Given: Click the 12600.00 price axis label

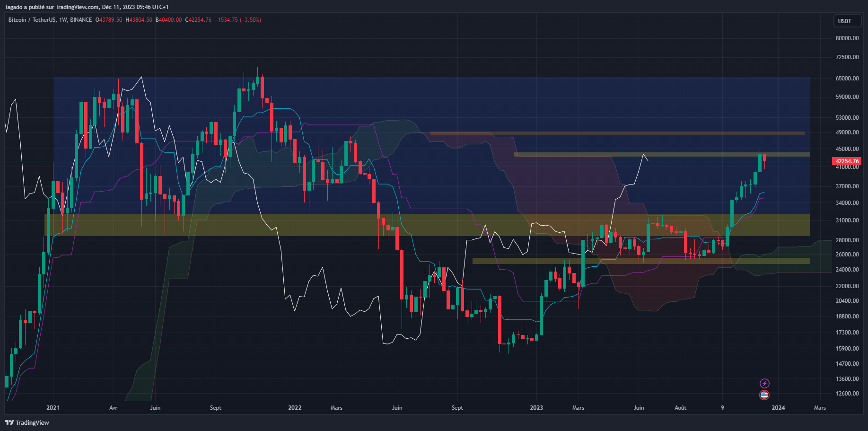Looking at the screenshot, I should pos(847,394).
